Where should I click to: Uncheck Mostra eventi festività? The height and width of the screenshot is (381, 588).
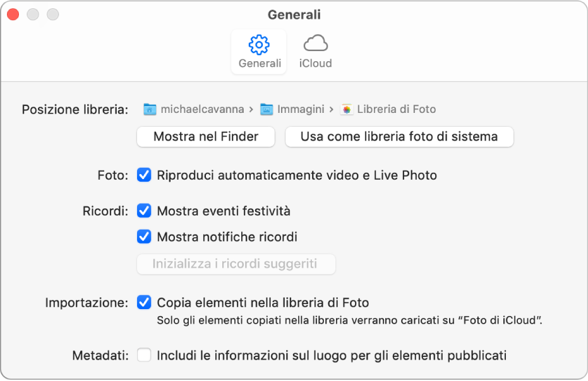(144, 211)
